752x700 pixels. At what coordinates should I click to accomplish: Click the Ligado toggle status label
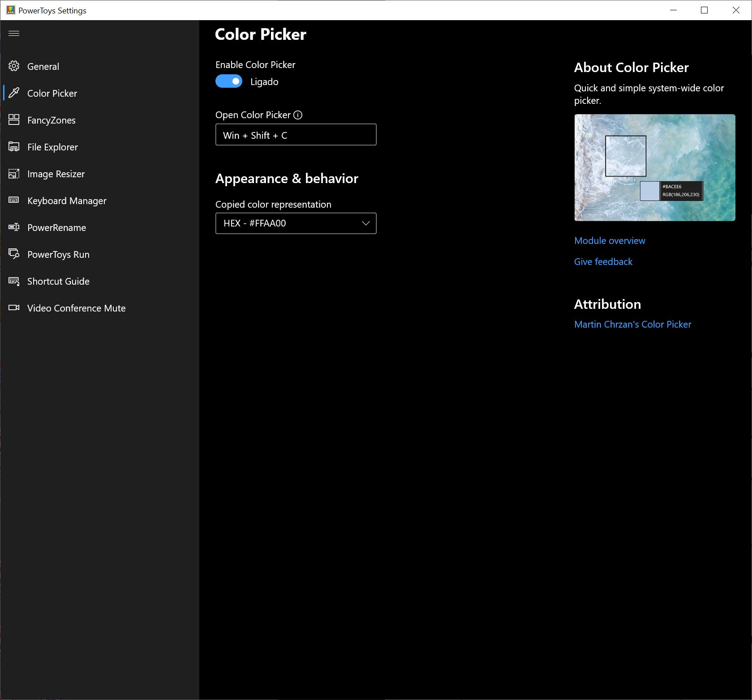[264, 82]
